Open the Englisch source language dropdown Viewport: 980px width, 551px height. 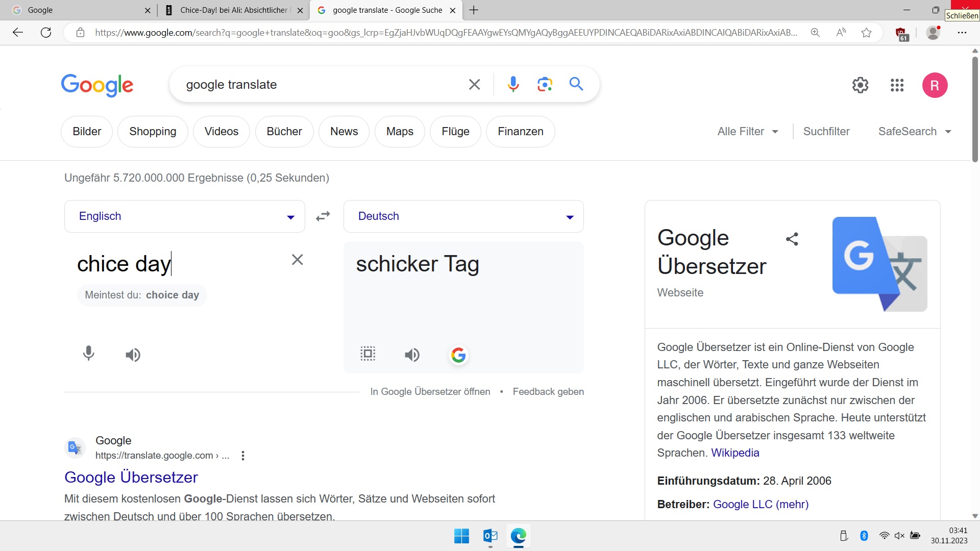click(x=185, y=216)
